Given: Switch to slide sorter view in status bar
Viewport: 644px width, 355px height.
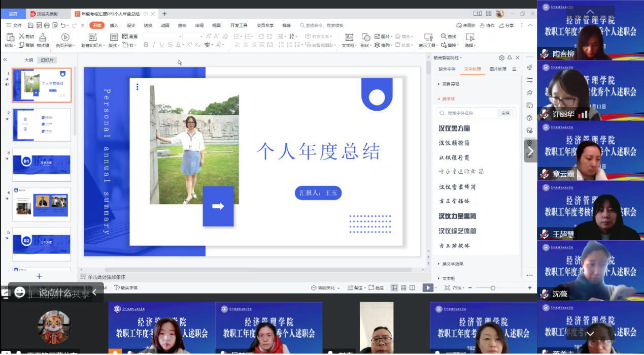Looking at the screenshot, I should click(403, 288).
